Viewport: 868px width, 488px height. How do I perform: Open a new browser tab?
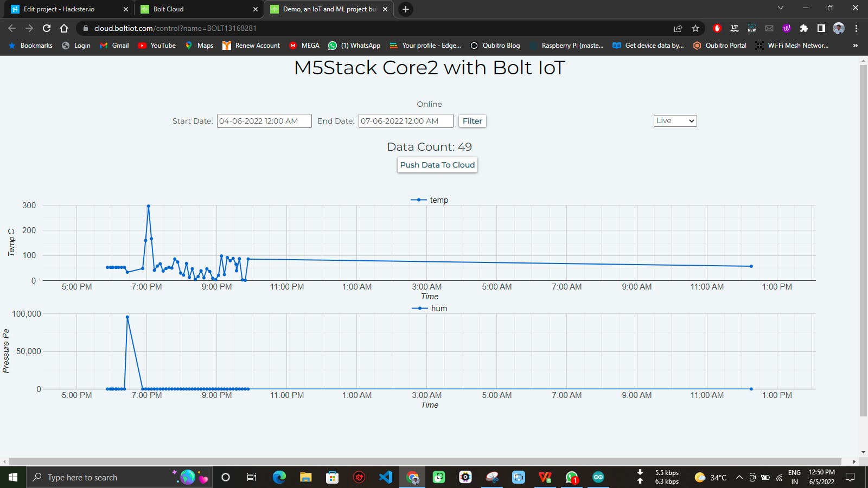click(x=405, y=9)
